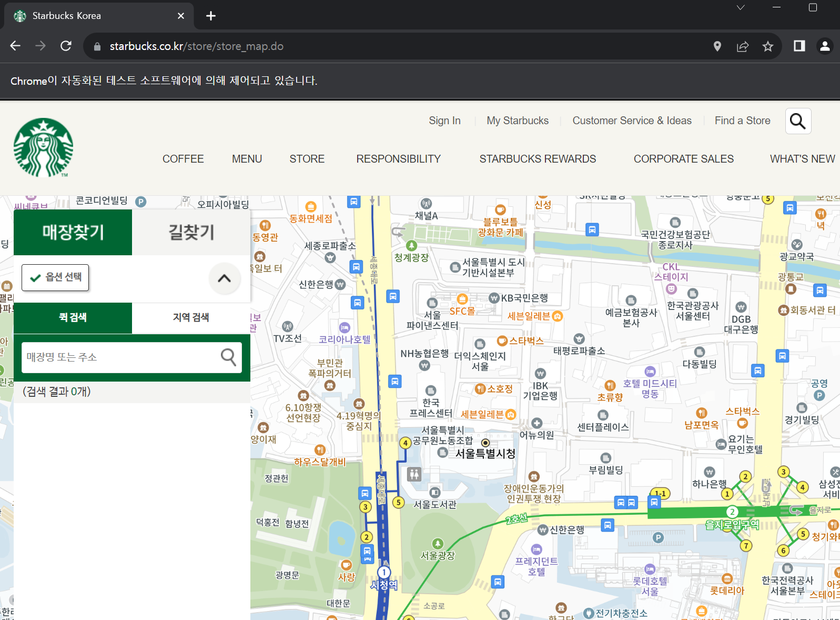Click the Starbucks siren logo
The image size is (840, 620).
click(x=43, y=147)
